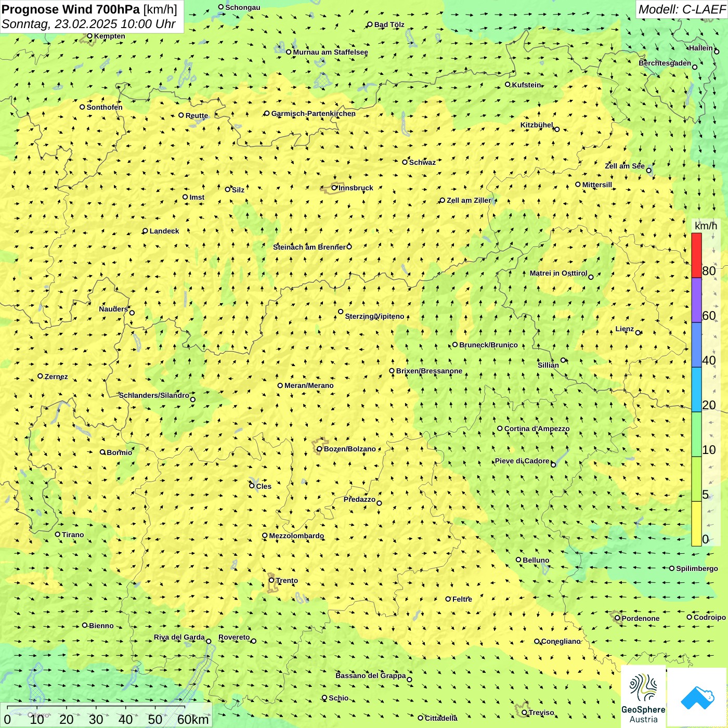728x728 pixels.
Task: Click the title 'Prognose Wind 700hPa'
Action: pyautogui.click(x=71, y=9)
